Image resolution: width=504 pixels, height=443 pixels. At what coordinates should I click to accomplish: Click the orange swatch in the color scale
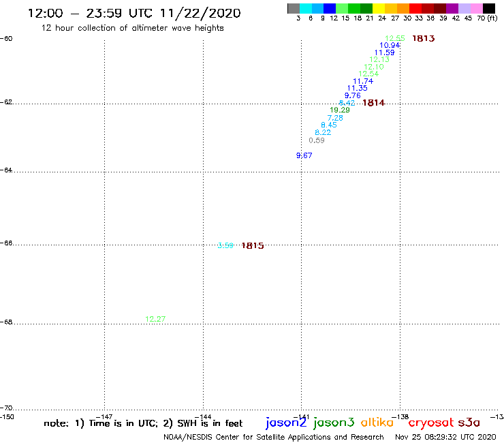403,8
